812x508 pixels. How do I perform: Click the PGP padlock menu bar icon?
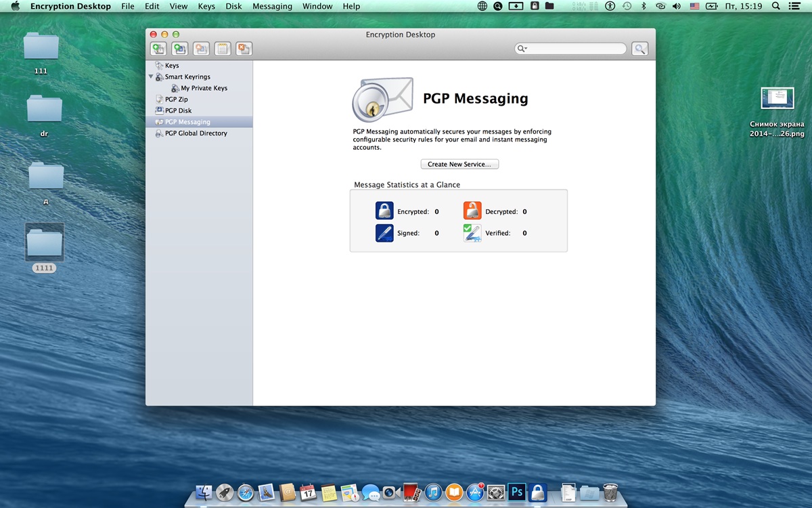pyautogui.click(x=535, y=6)
